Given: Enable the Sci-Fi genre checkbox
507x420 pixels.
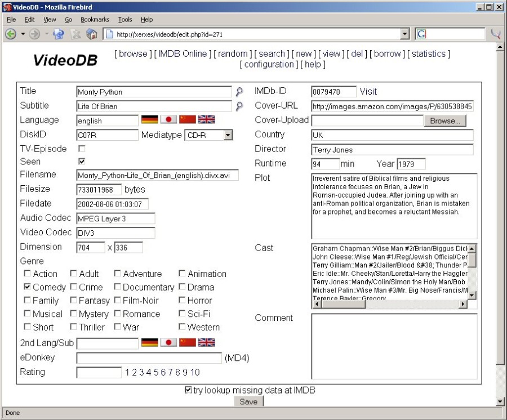Looking at the screenshot, I should click(182, 313).
